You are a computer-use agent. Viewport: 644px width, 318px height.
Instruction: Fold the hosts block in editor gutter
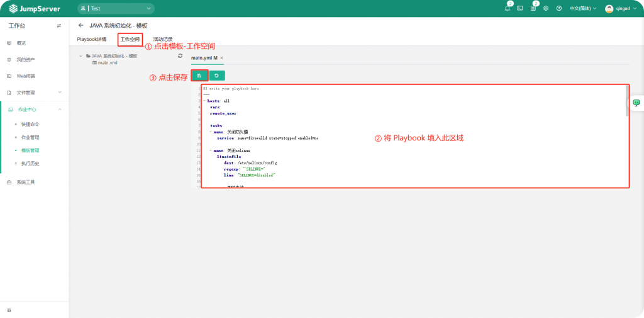(x=204, y=101)
